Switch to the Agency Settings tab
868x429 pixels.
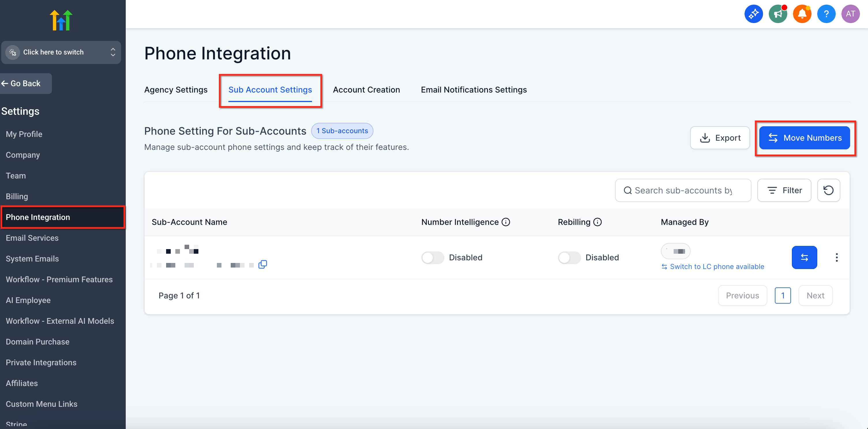pos(176,90)
